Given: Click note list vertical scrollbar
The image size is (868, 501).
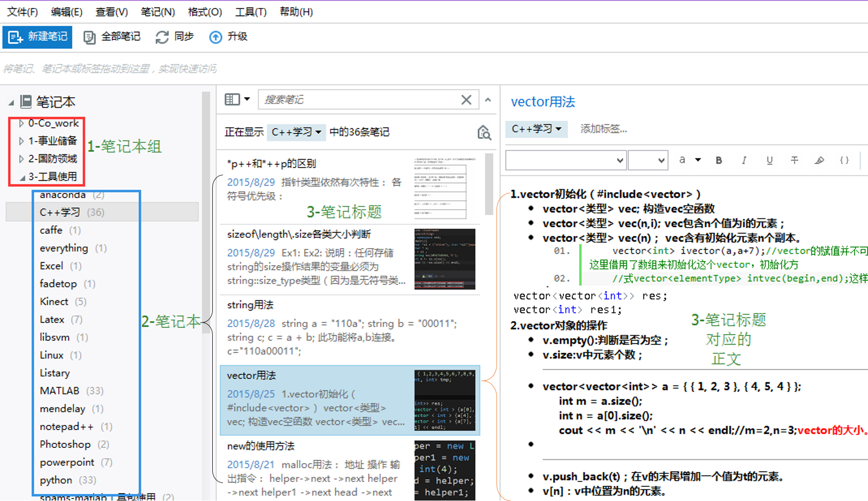Looking at the screenshot, I should (489, 185).
